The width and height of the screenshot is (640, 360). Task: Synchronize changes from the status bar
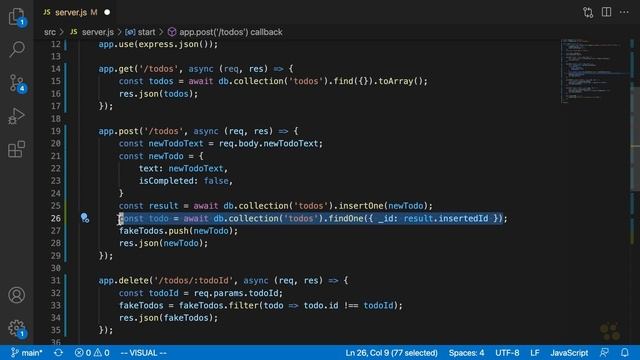pos(58,353)
